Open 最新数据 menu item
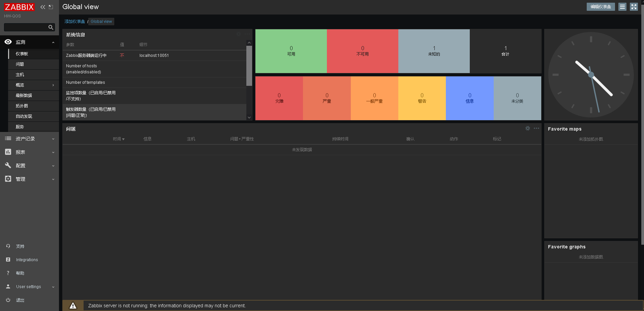Viewport: 644px width, 311px height. pos(33,96)
